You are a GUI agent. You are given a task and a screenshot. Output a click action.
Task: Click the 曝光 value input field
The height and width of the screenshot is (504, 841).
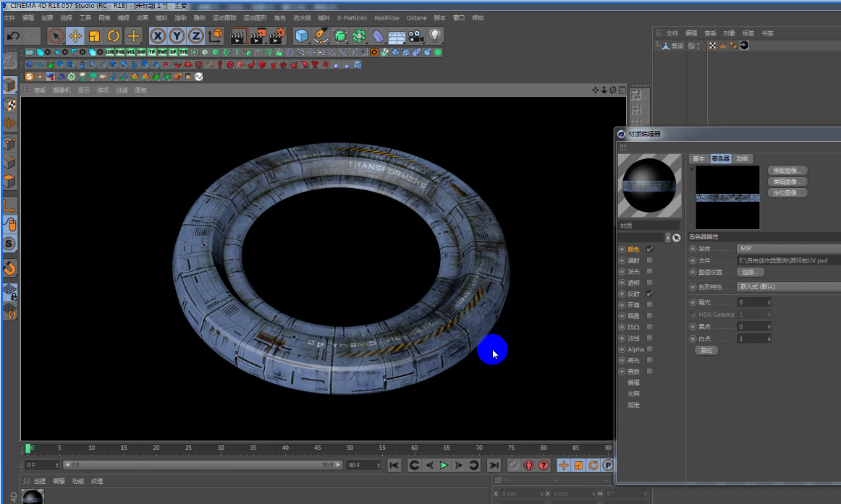(x=751, y=302)
